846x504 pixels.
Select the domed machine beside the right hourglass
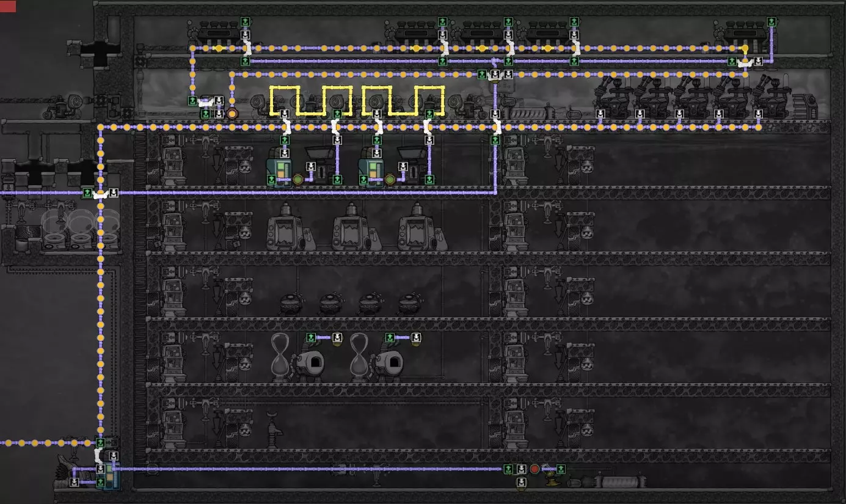[x=389, y=364]
